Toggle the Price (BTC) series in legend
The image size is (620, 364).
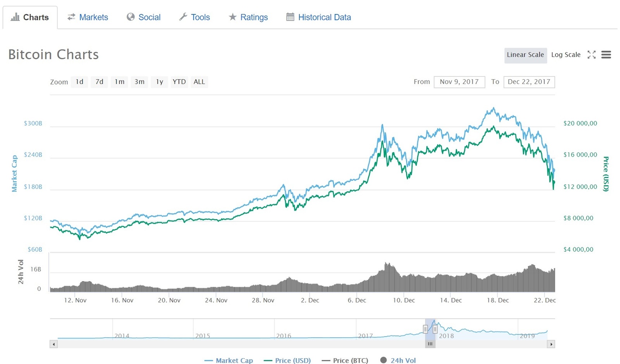coord(345,361)
